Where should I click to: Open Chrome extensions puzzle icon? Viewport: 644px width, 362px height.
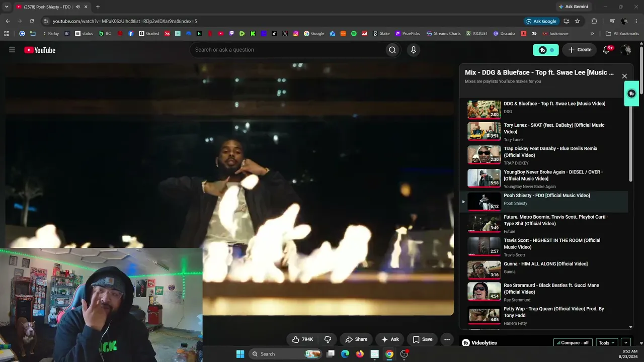click(x=594, y=21)
